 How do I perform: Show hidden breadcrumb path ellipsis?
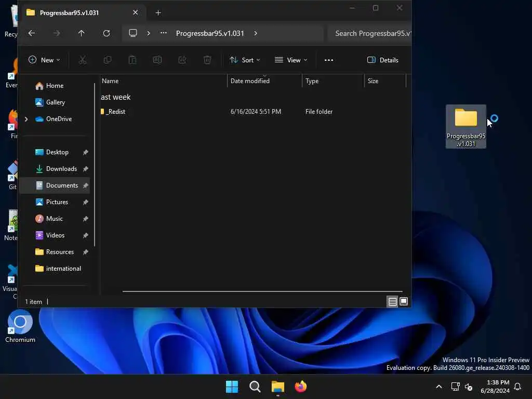tap(164, 33)
